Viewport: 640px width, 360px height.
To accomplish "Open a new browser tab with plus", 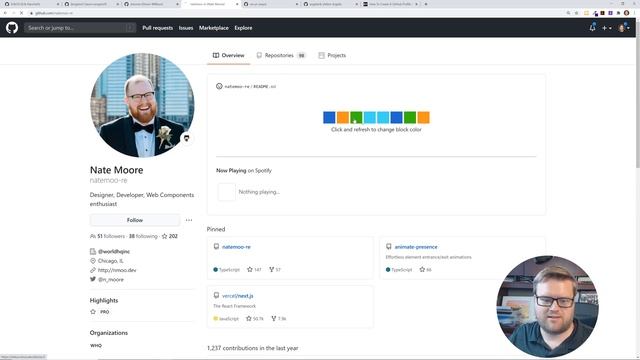I will click(426, 4).
